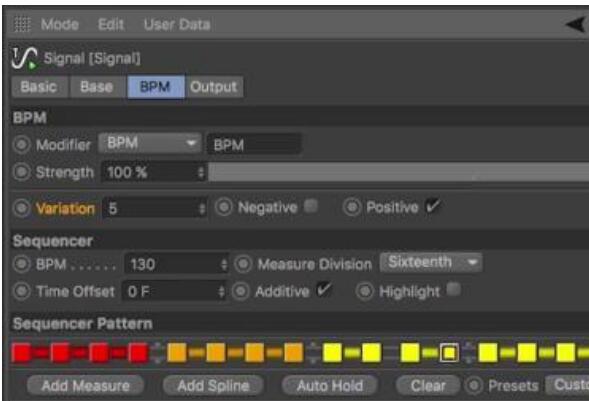Click the Signal tag icon
This screenshot has width=589, height=401.
click(x=24, y=58)
